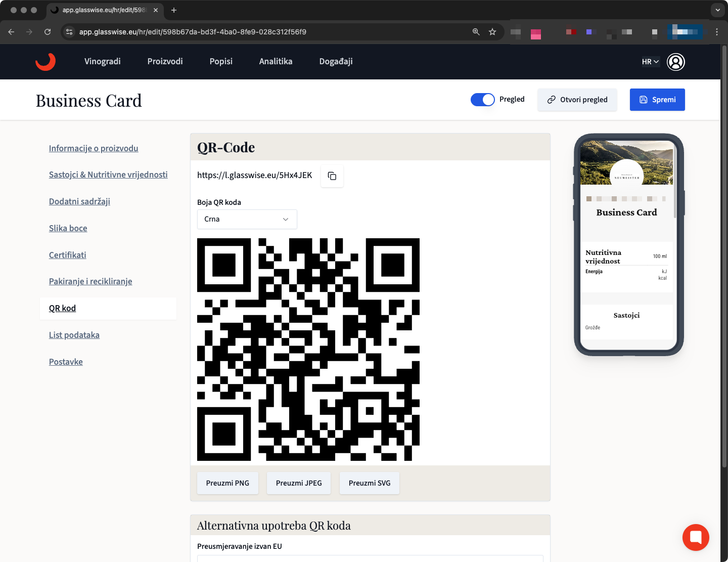Expand the Boja QR koda Crna dropdown
This screenshot has width=728, height=562.
[x=247, y=219]
